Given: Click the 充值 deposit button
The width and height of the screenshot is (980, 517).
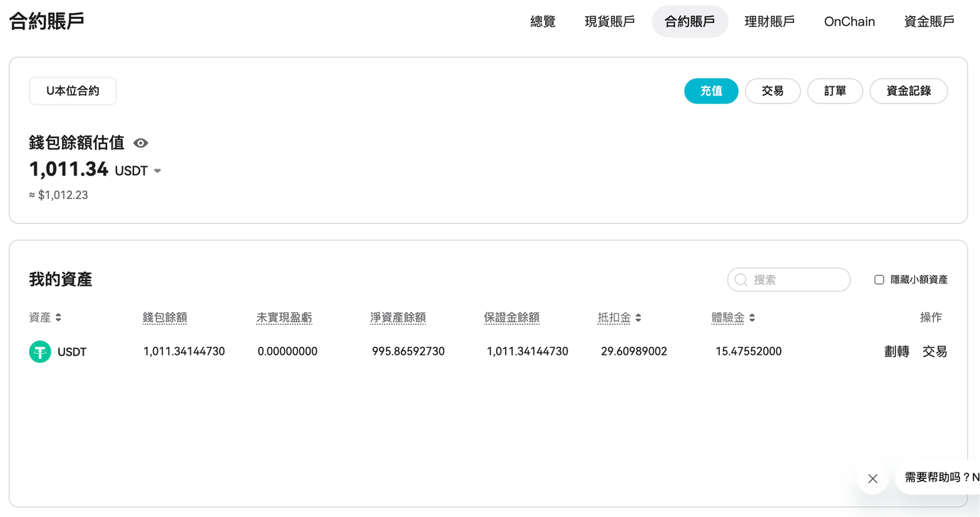Looking at the screenshot, I should (x=711, y=90).
